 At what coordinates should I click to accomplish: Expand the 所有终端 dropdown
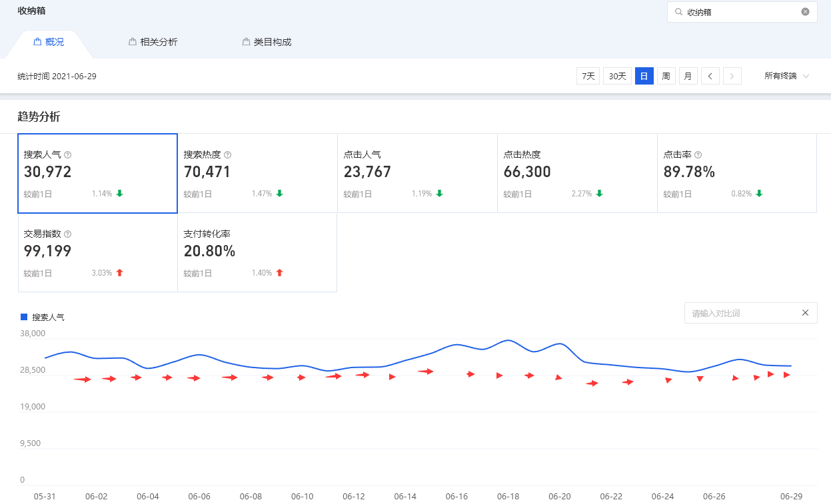click(x=787, y=76)
